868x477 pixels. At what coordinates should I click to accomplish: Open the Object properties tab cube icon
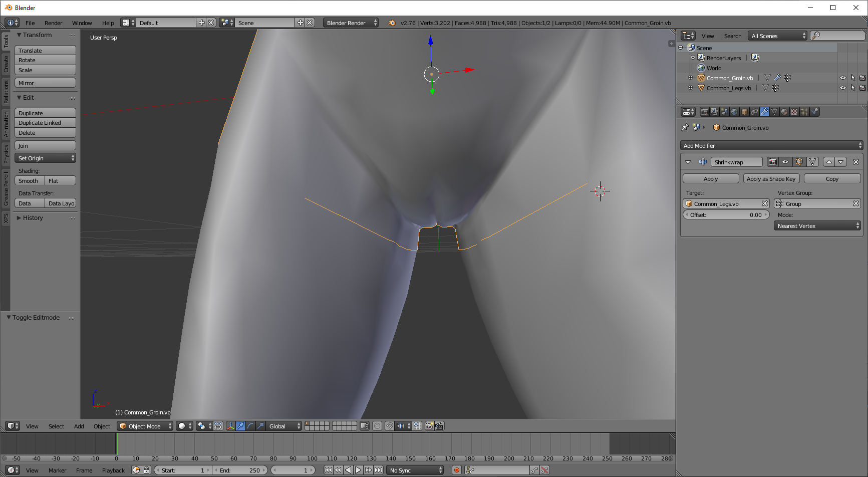[x=744, y=112]
